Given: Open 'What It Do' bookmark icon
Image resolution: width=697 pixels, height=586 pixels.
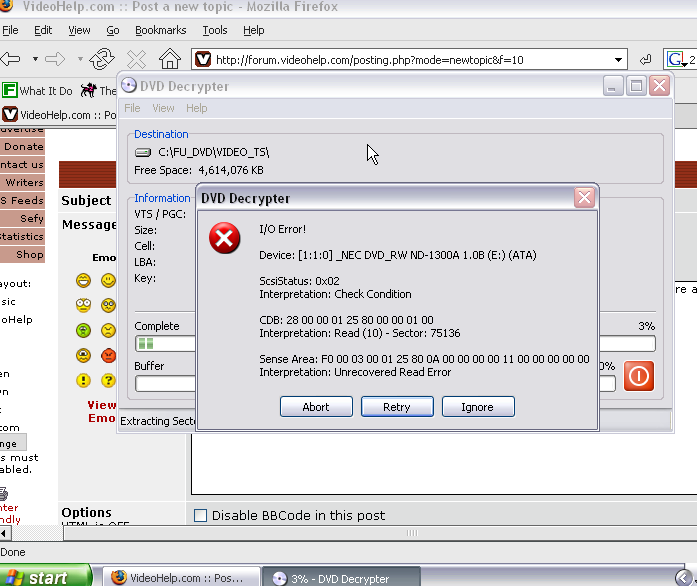Looking at the screenshot, I should click(x=9, y=90).
